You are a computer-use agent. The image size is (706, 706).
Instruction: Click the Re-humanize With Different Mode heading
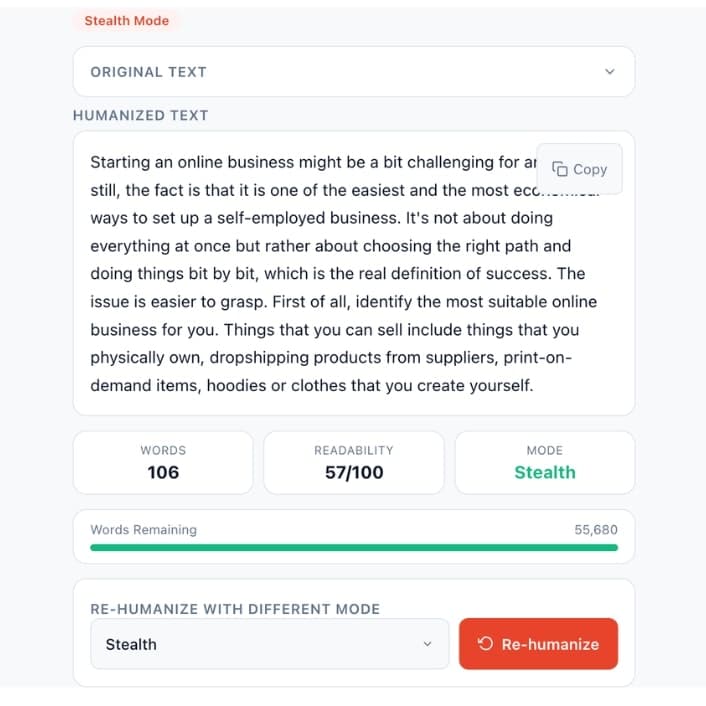click(x=235, y=608)
